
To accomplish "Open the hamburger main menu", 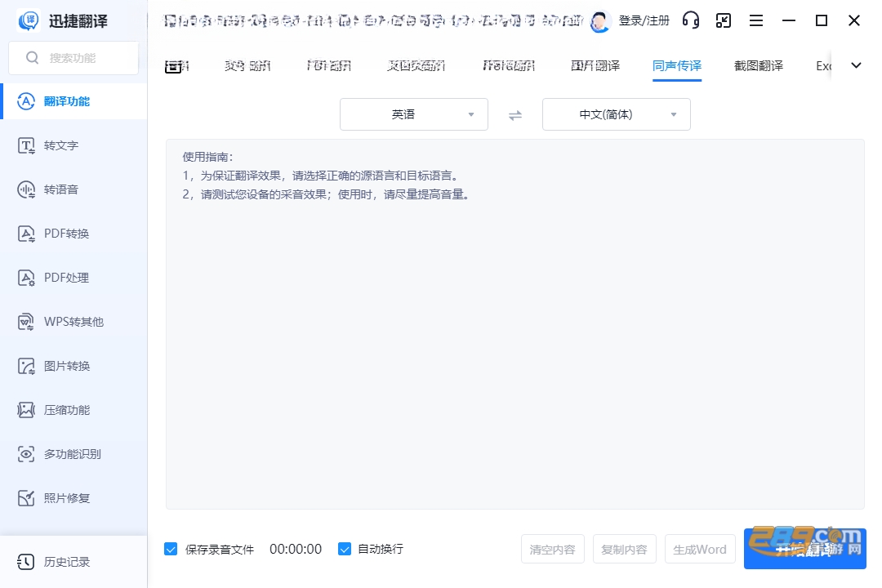I will pos(756,20).
